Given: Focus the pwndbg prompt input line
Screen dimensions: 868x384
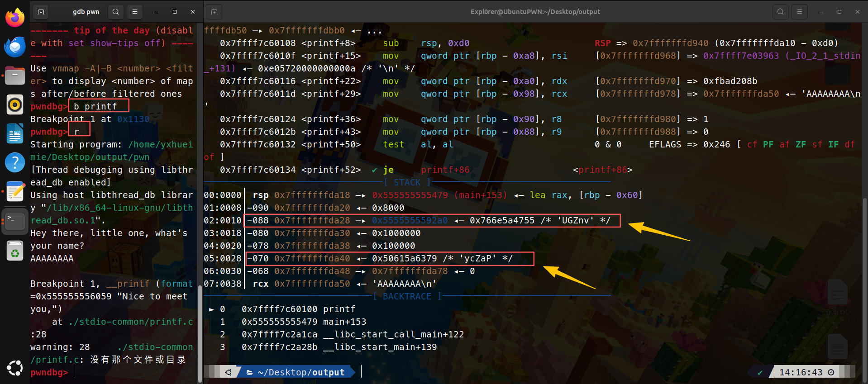Looking at the screenshot, I should point(131,372).
